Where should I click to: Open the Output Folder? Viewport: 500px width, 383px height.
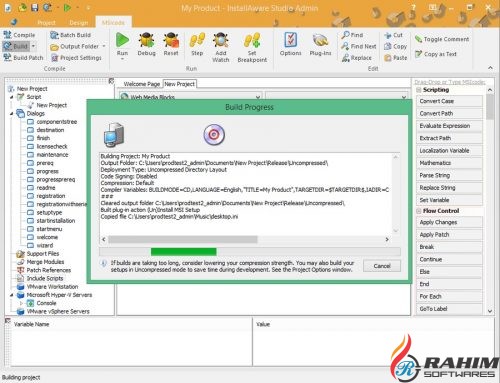pos(75,46)
